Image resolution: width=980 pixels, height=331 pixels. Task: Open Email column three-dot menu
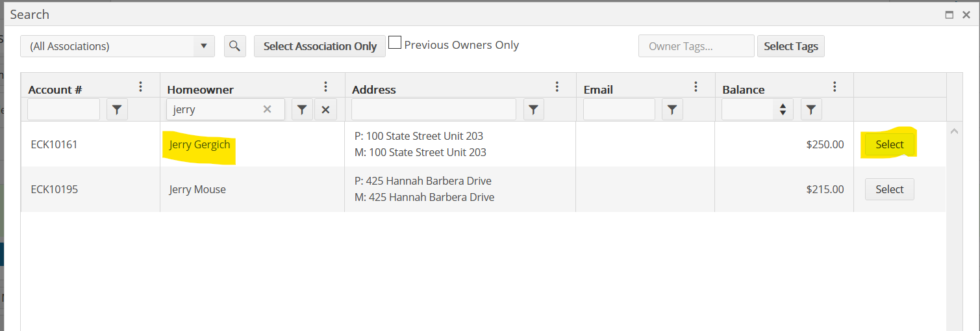pyautogui.click(x=696, y=87)
